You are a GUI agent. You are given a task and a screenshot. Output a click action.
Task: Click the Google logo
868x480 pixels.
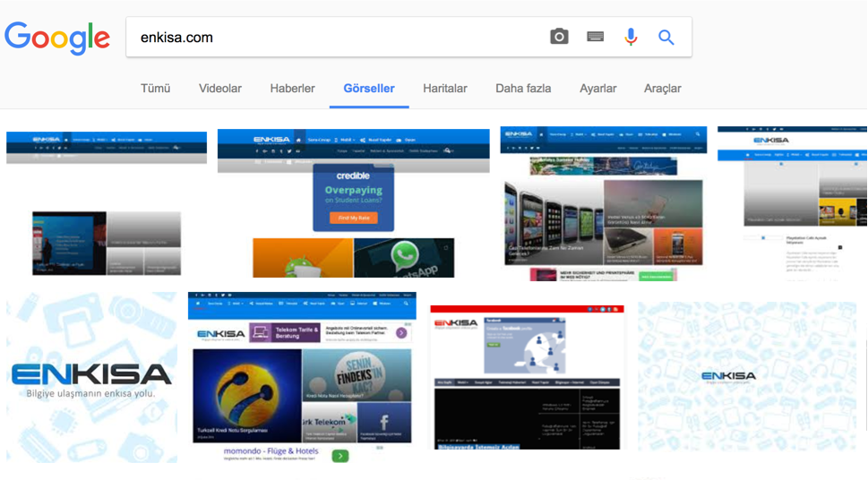point(57,38)
